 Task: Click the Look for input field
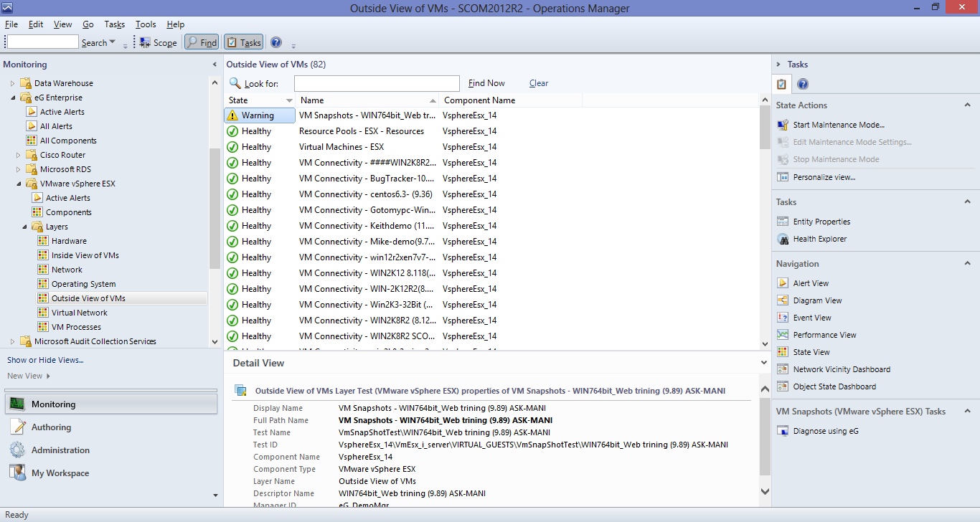coord(377,83)
